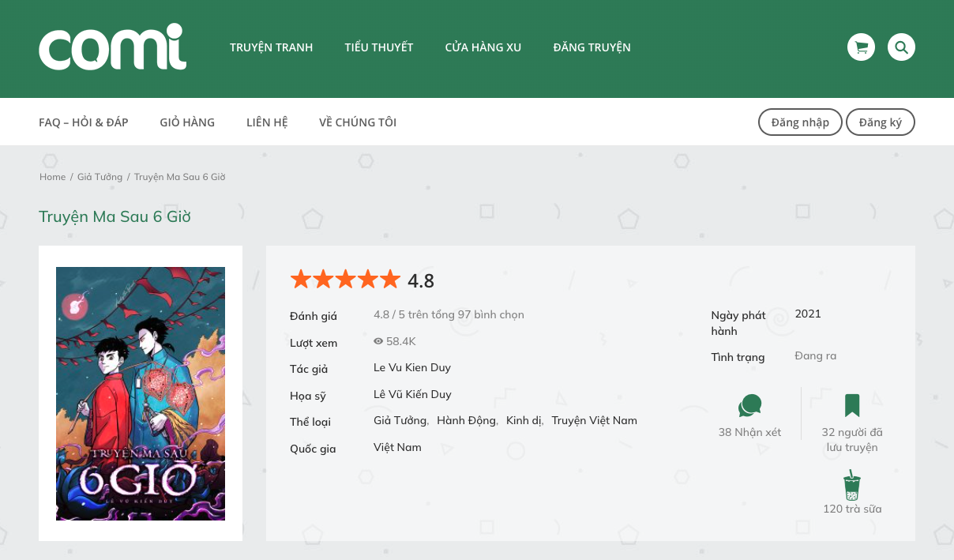Click the 38 Nhận xét text
This screenshot has height=560, width=954.
[x=749, y=432]
